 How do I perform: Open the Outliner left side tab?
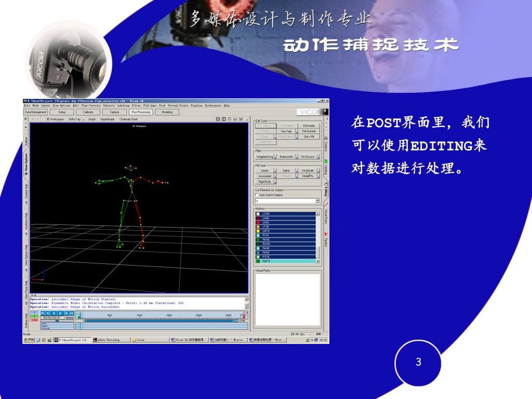point(26,140)
